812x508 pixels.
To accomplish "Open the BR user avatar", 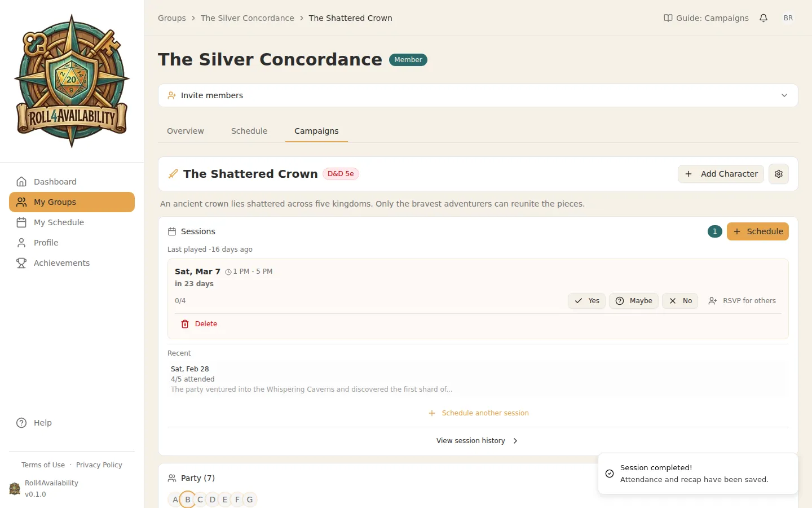I will pos(788,18).
